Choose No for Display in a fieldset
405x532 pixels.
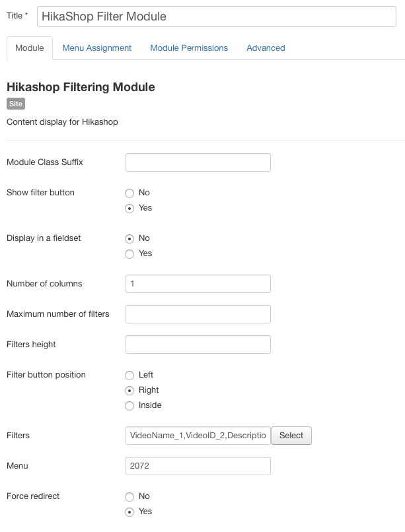(129, 238)
